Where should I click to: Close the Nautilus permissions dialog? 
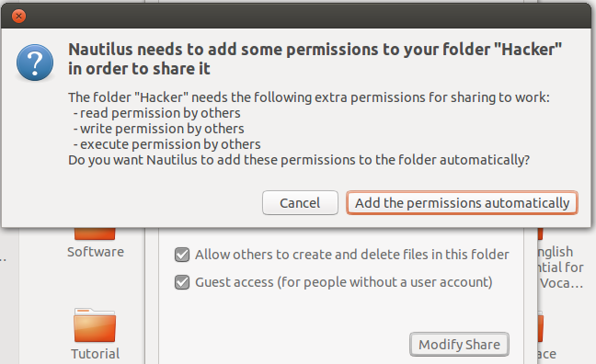[x=18, y=16]
